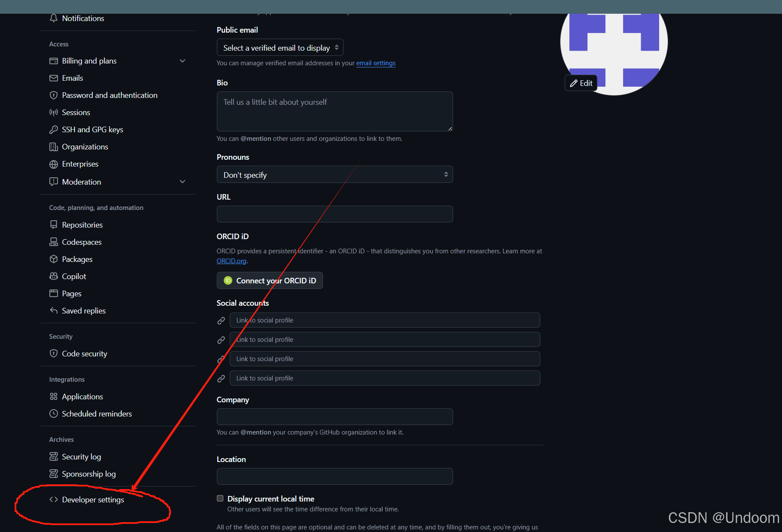Click the Developer settings code icon

(x=53, y=499)
